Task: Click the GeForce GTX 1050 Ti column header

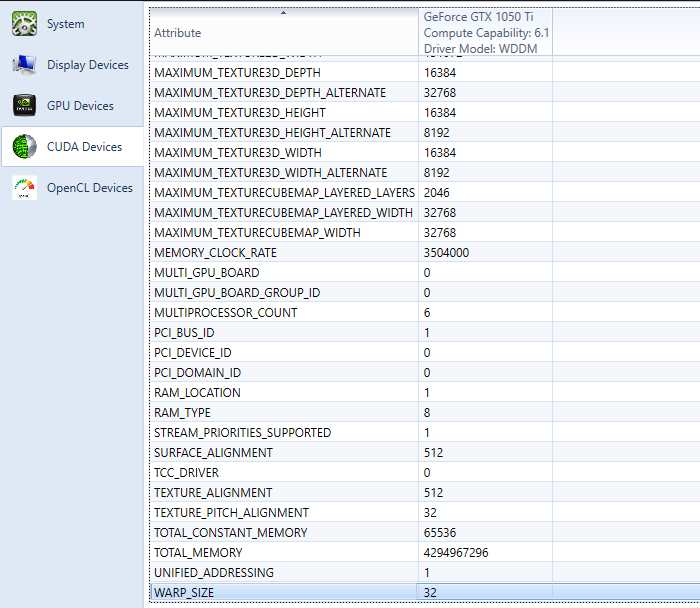Action: [x=486, y=33]
